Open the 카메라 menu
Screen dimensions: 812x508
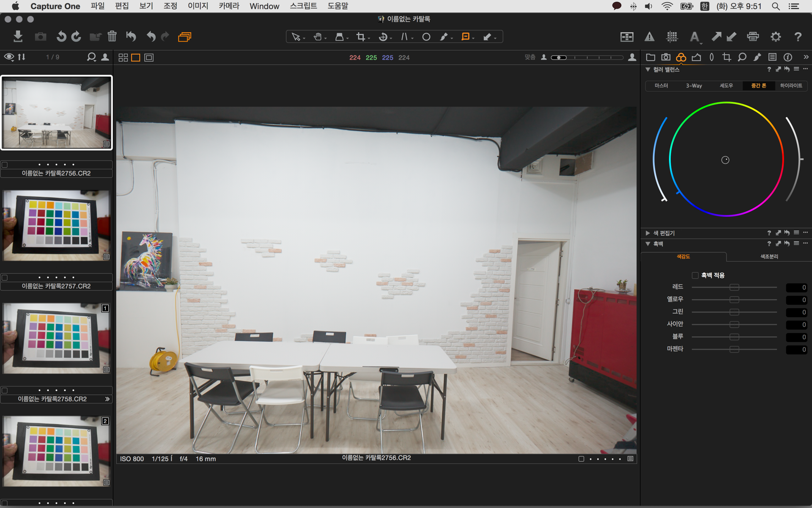click(229, 6)
